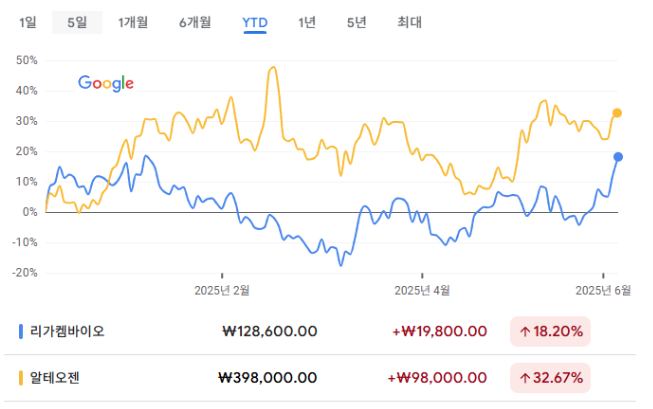Open the 리가켐바이오 stock link
The image size is (653, 409).
[x=67, y=332]
